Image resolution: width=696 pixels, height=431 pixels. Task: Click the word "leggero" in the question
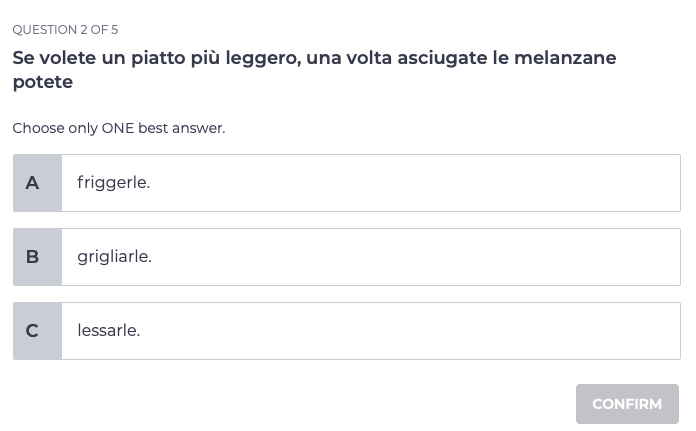[x=258, y=58]
